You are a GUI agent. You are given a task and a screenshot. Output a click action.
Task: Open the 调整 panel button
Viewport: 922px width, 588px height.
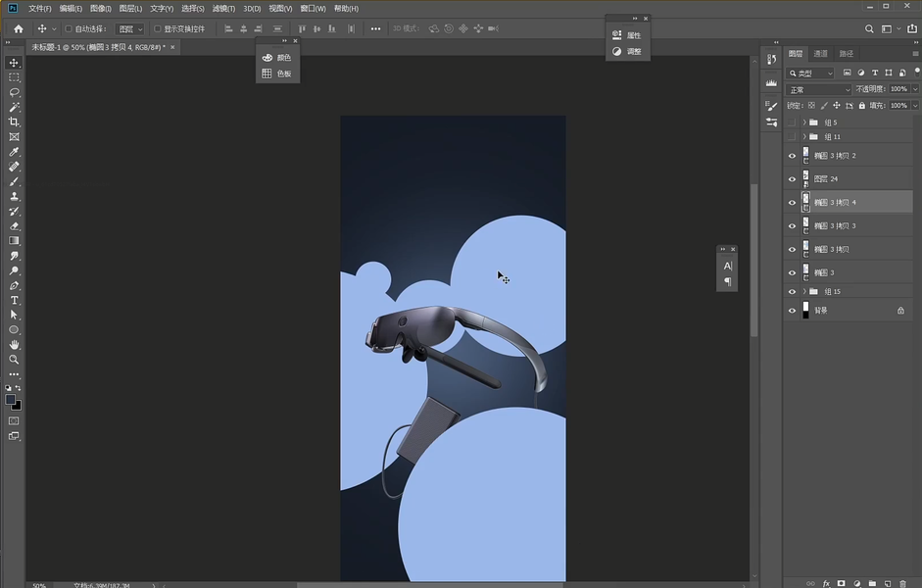[627, 51]
